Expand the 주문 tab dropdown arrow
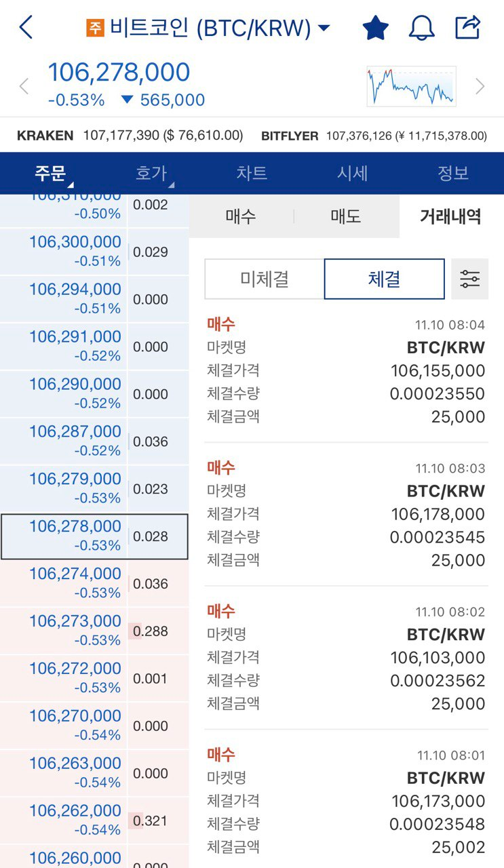 [70, 184]
